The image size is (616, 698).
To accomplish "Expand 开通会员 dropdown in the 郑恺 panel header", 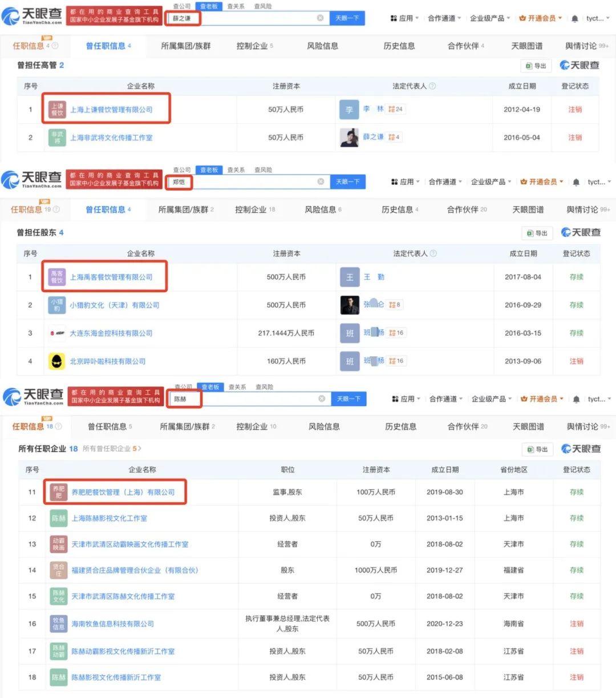I will click(x=542, y=182).
